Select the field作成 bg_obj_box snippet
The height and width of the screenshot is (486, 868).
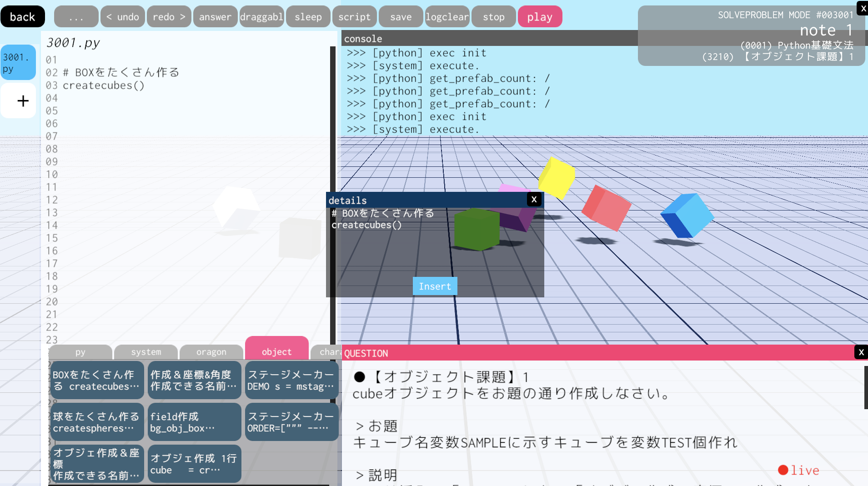[x=194, y=422]
